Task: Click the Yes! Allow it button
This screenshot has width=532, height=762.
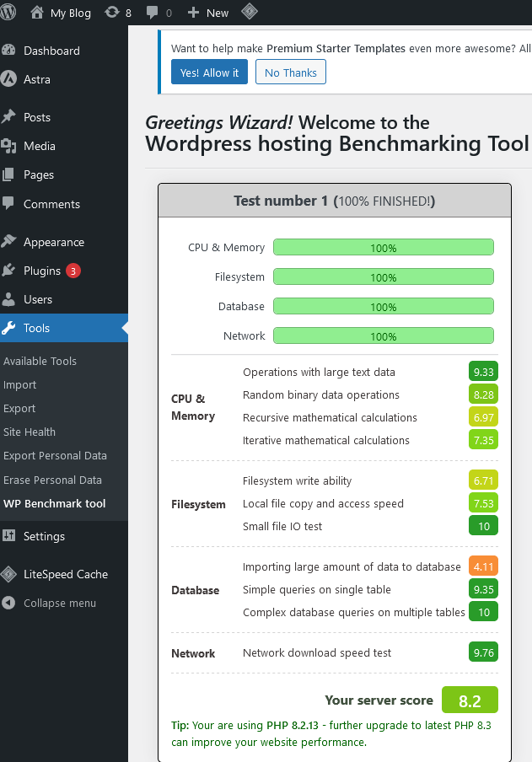Action: point(209,72)
